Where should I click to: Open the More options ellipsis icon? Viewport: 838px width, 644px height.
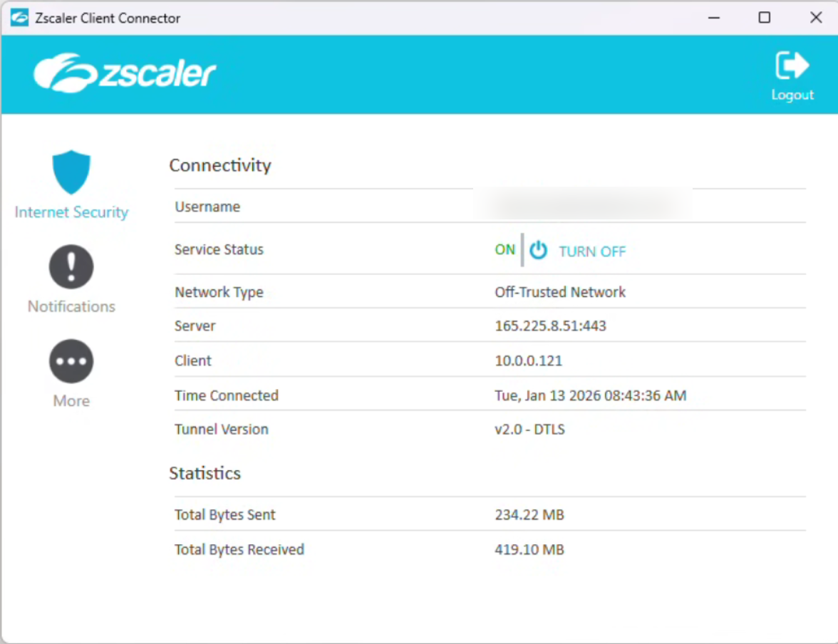click(71, 361)
